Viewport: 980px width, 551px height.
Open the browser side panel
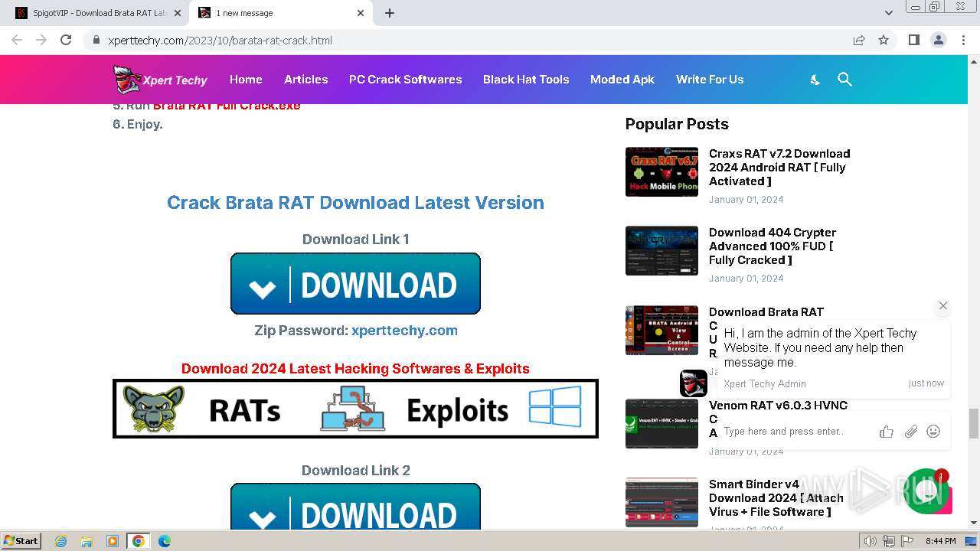(x=913, y=40)
